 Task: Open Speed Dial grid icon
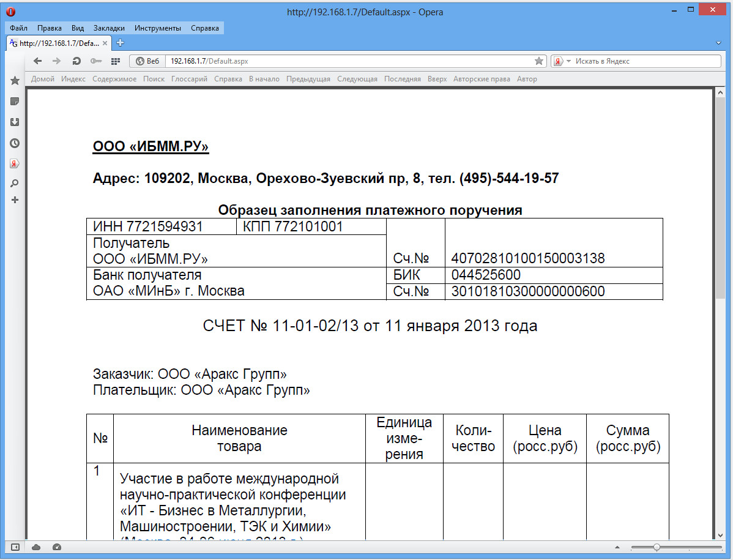click(x=116, y=61)
